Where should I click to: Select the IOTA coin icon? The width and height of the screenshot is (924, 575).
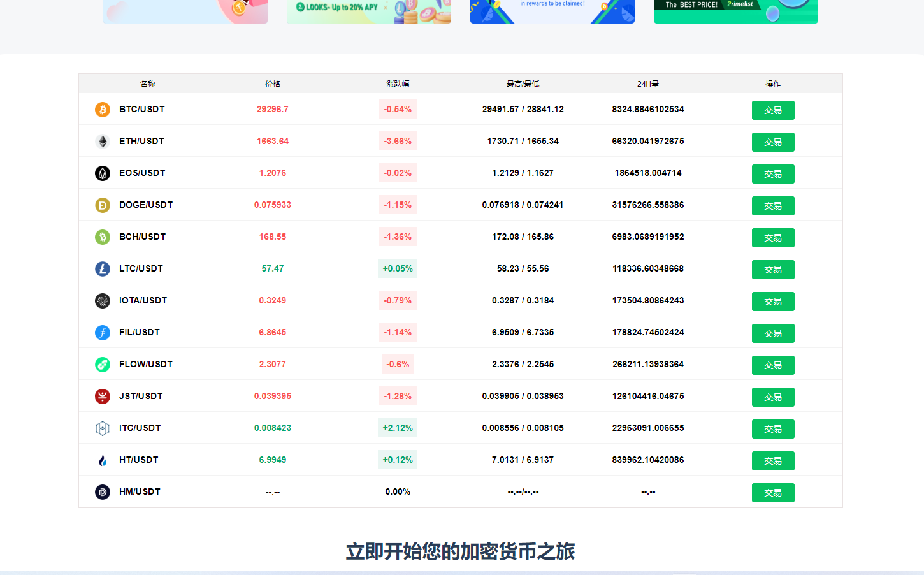103,301
